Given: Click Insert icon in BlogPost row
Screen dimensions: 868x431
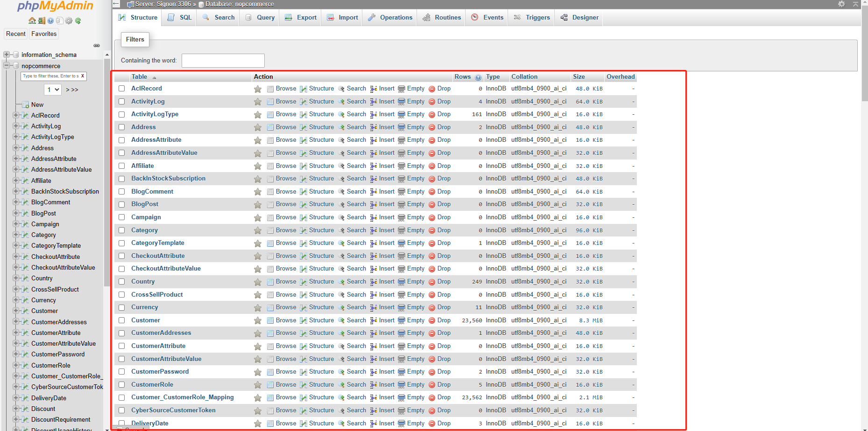Looking at the screenshot, I should [374, 204].
